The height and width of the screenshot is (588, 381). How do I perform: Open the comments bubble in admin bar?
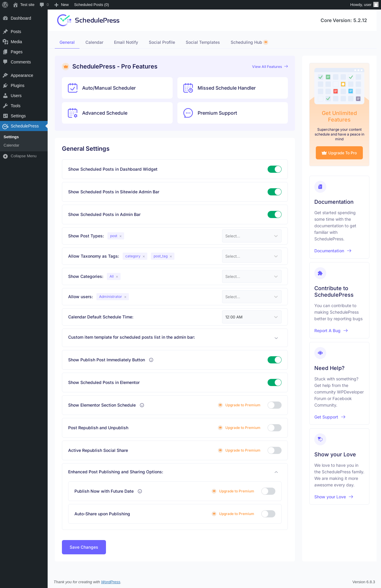42,5
